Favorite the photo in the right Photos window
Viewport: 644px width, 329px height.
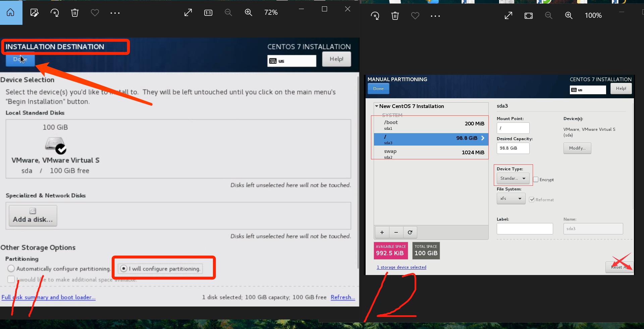tap(415, 16)
